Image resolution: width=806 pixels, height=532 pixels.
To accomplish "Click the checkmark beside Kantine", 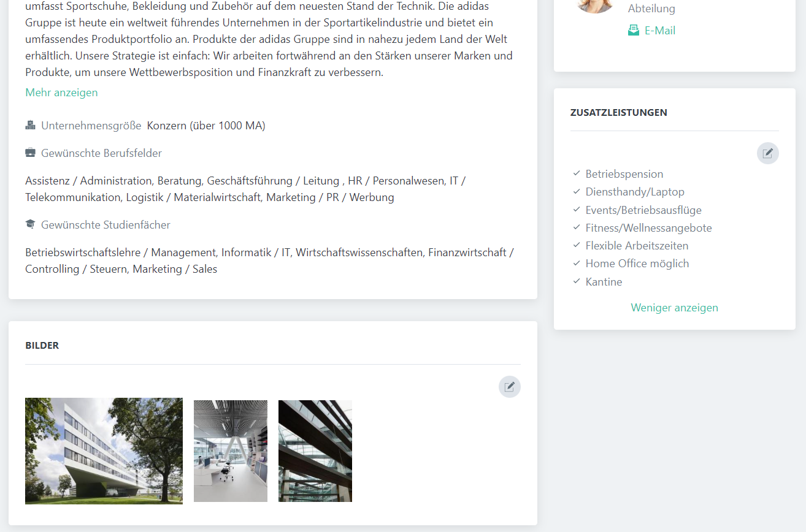I will click(577, 281).
